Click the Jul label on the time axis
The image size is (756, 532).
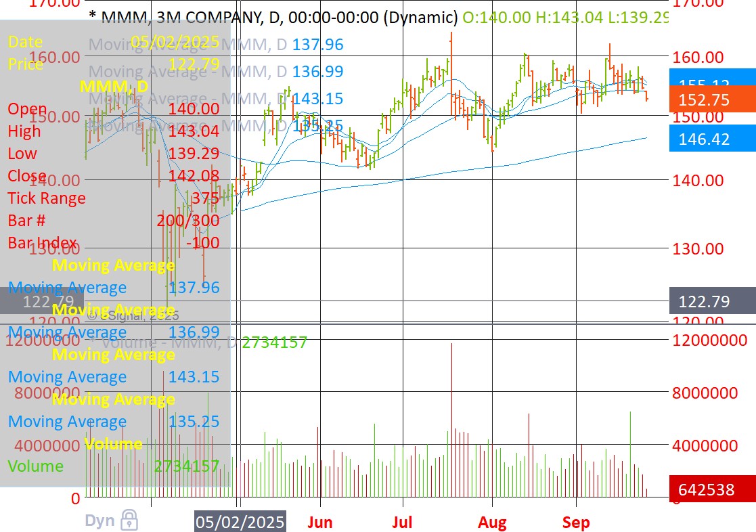click(x=403, y=523)
